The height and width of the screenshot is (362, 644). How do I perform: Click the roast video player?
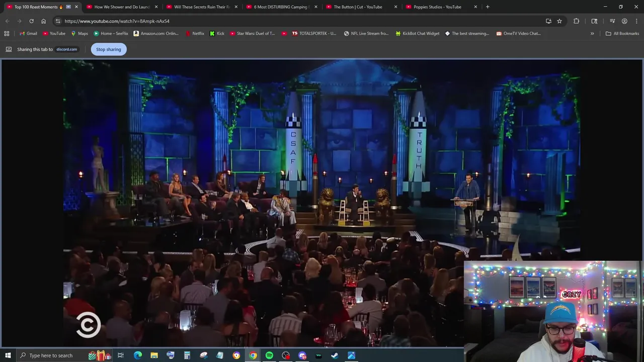pos(322,203)
